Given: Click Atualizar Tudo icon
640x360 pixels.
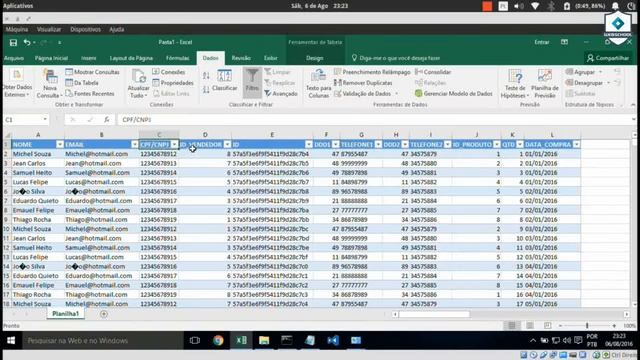Looking at the screenshot, I should pyautogui.click(x=138, y=77).
